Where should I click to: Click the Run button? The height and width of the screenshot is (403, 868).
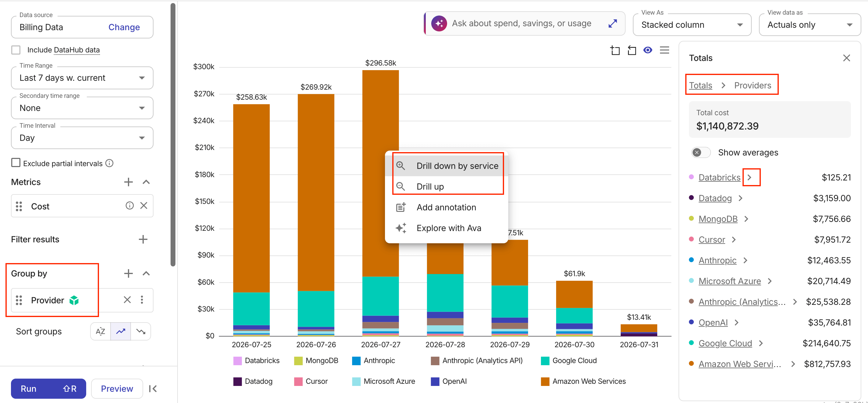coord(48,389)
